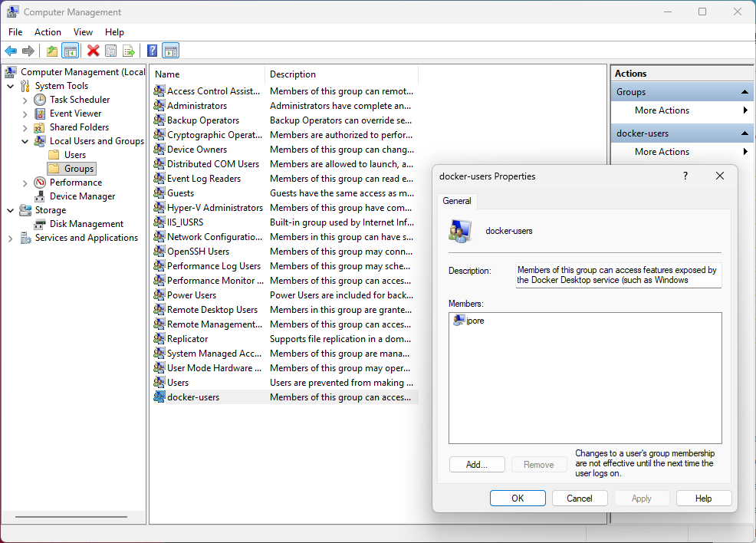The width and height of the screenshot is (756, 543).
Task: Select member jpore in Members list
Action: point(474,321)
